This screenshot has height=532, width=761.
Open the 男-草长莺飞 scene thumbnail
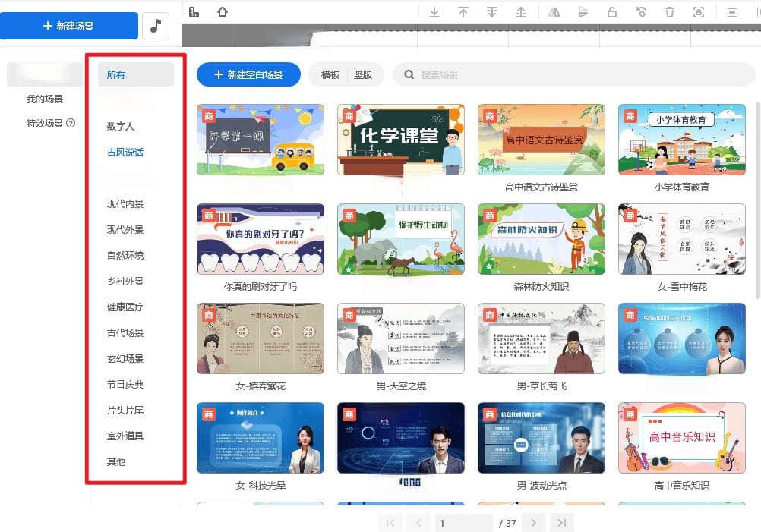542,338
